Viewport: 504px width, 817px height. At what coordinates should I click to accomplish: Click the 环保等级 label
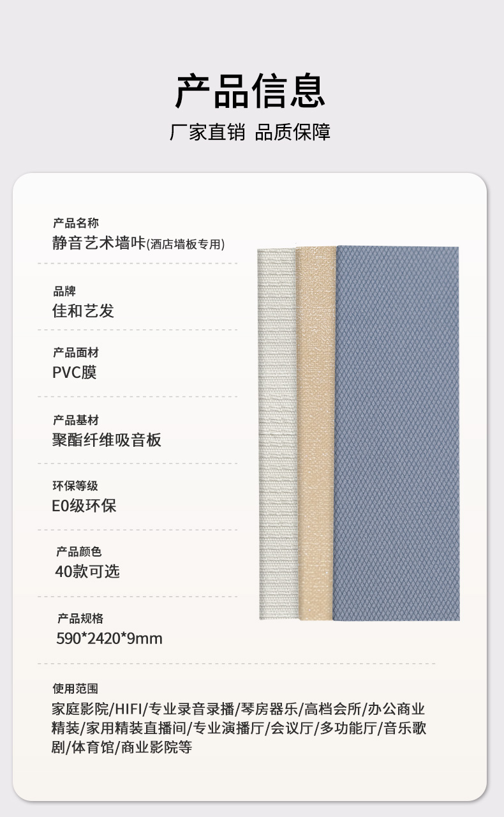click(x=75, y=486)
